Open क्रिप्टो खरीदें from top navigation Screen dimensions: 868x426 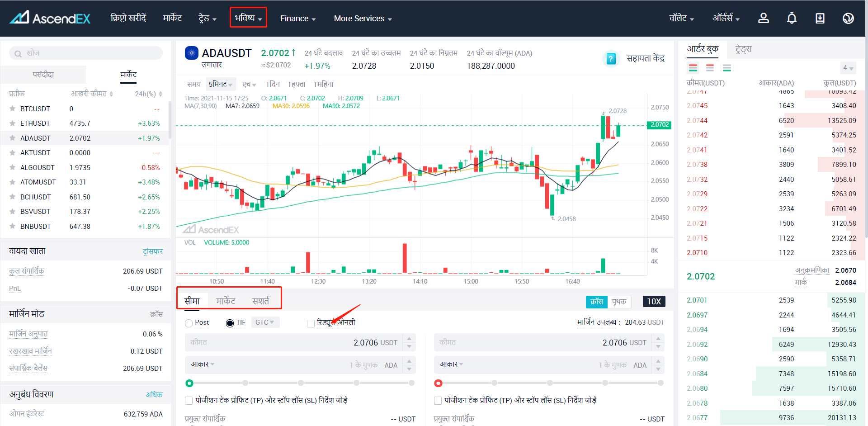(128, 18)
